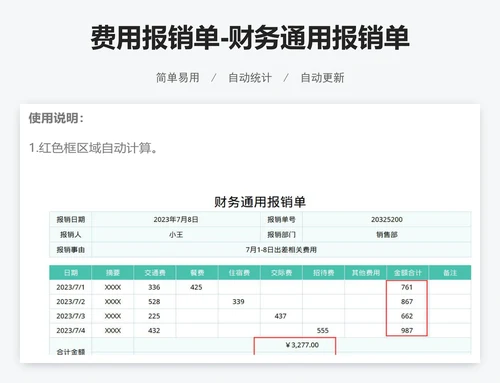Select the XXXX summary cell in 2023/7/3 row
This screenshot has width=500, height=383.
(x=113, y=316)
